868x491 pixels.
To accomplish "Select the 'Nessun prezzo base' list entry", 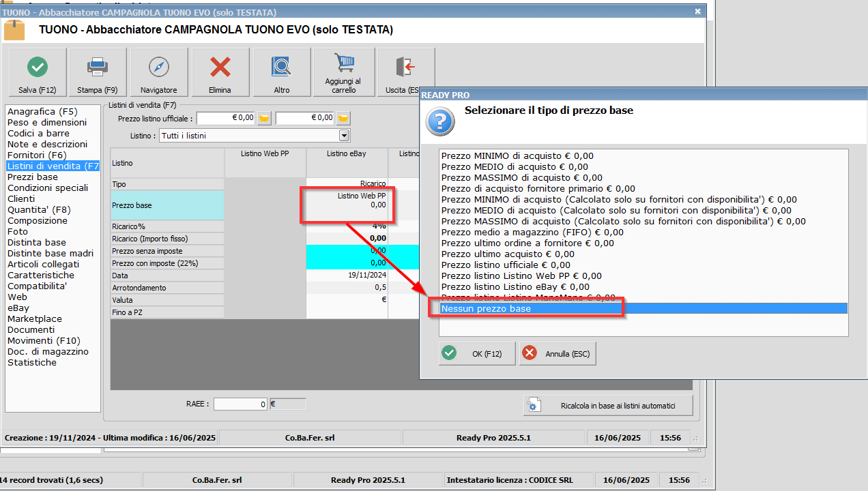I will (643, 308).
